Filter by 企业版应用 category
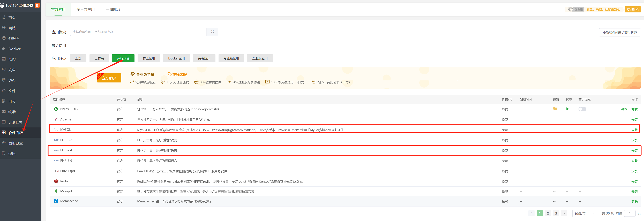This screenshot has height=221, width=644. coord(260,58)
